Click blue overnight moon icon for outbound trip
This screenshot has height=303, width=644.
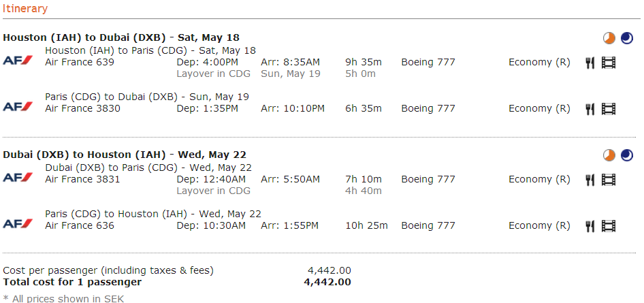point(627,38)
